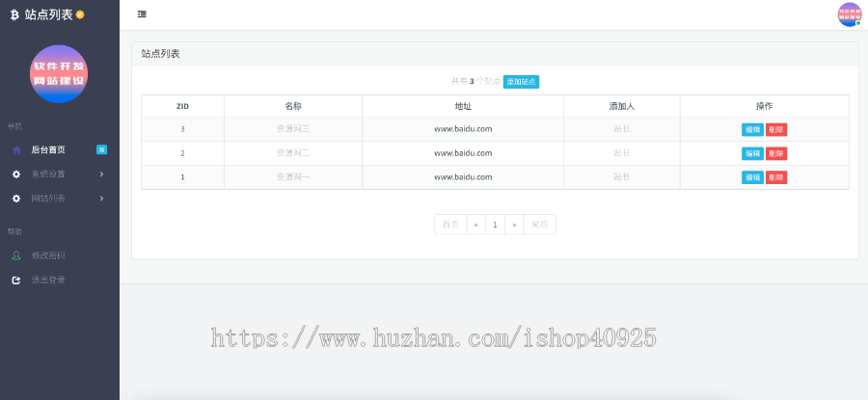Delete site 资源网三 with 删除 button
The image size is (868, 400).
(x=776, y=129)
